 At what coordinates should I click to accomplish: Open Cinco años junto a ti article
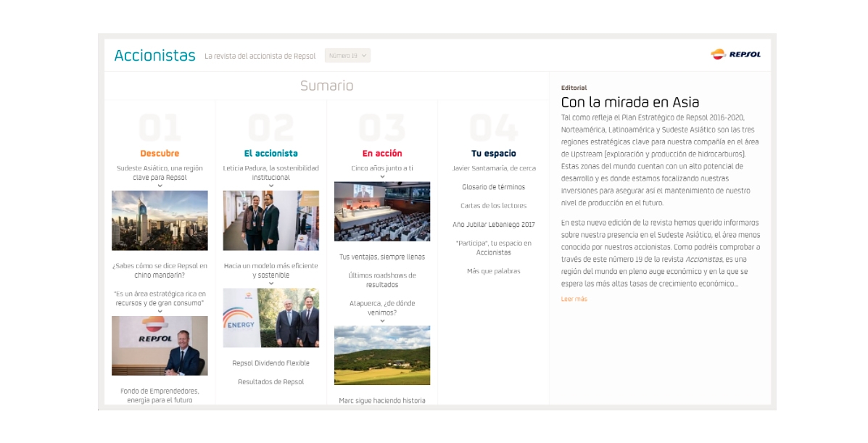pos(382,167)
